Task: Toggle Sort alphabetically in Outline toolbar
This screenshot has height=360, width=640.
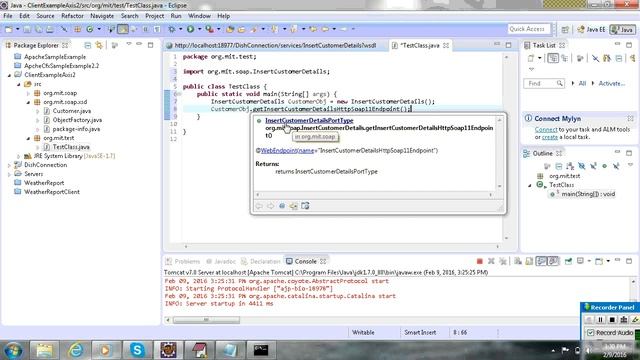Action: click(570, 166)
